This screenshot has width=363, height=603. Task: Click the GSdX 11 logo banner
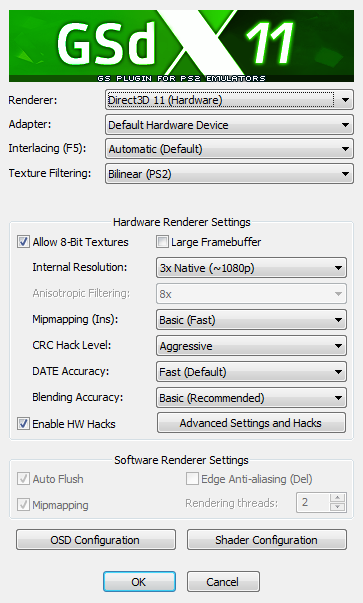(x=181, y=46)
